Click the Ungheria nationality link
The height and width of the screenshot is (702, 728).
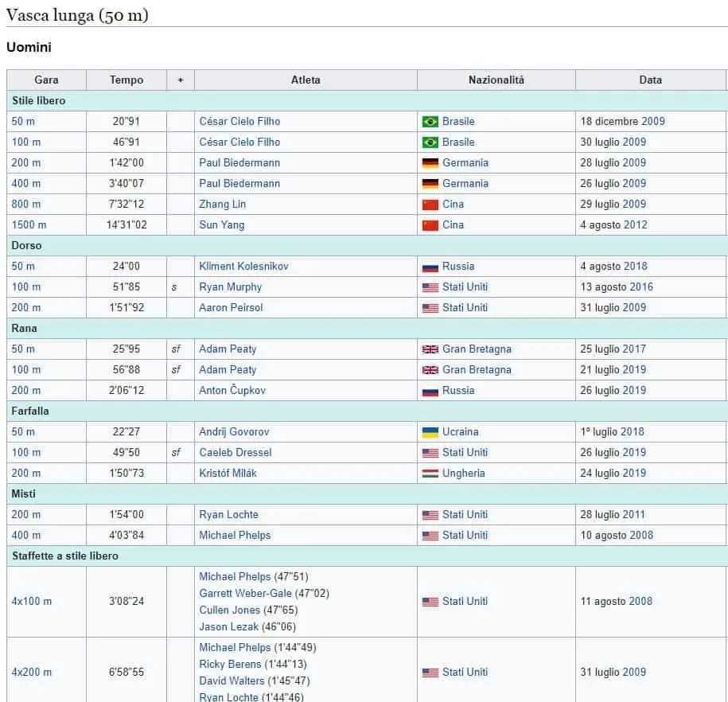click(463, 473)
